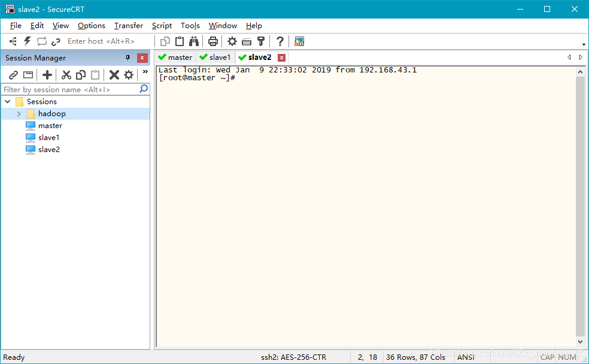Click the Paste clipboard icon in main toolbar
Screen dimensions: 589x364
[180, 41]
